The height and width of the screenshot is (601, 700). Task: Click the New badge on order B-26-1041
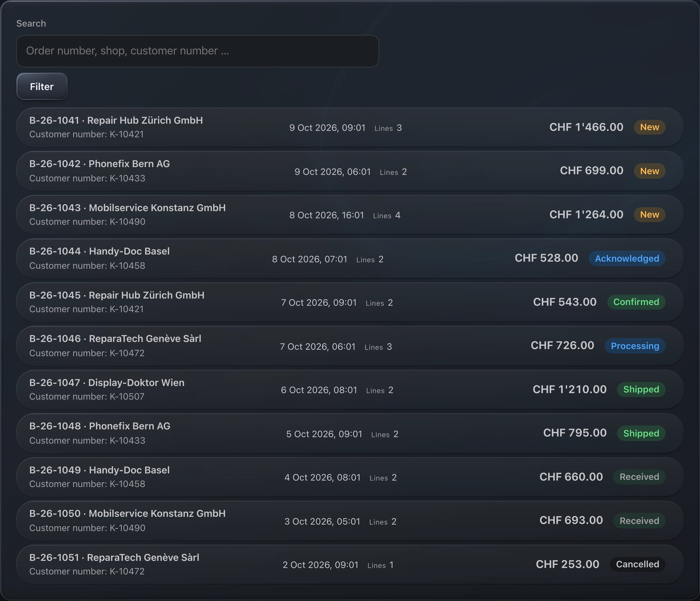pyautogui.click(x=649, y=127)
